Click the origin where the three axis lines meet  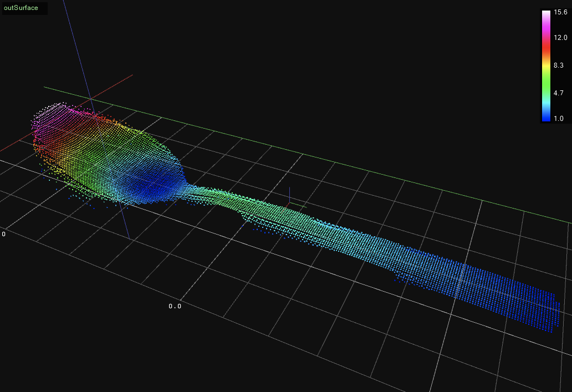(90, 99)
